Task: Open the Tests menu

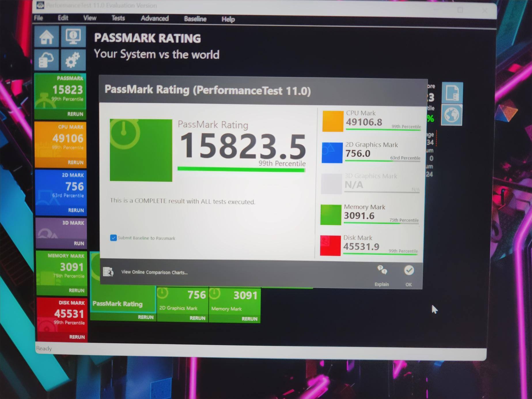Action: point(118,18)
